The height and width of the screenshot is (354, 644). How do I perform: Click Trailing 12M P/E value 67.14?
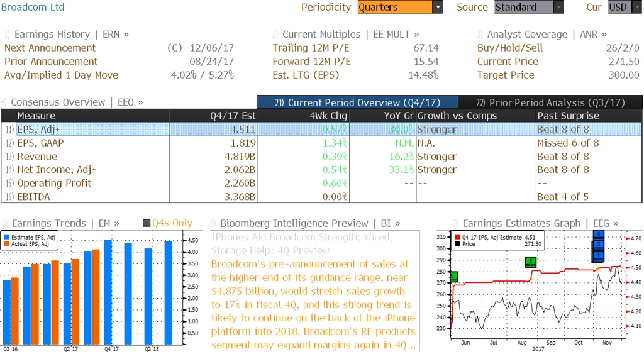click(x=426, y=48)
